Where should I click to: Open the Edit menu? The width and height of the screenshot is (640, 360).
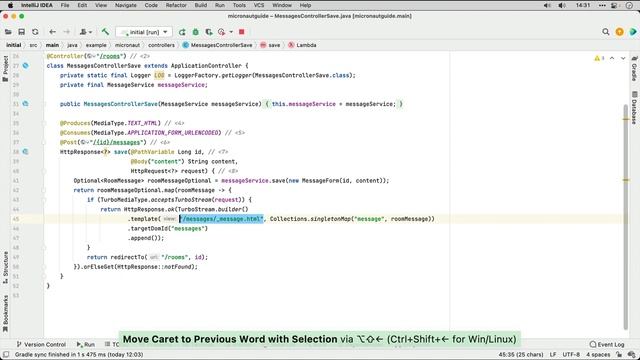click(82, 5)
